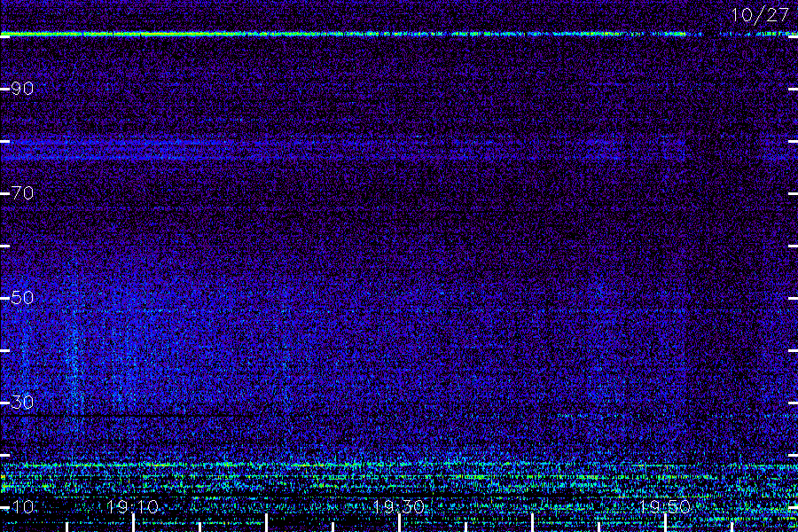
Task: Click the 10 frequency axis label
Action: pos(22,507)
